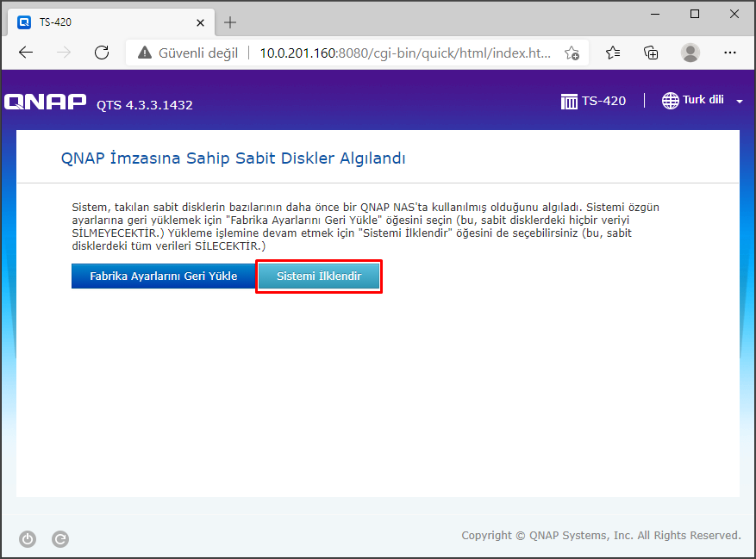Add page to favorites via star-plus icon
Viewport: 756px width, 559px height.
[572, 53]
